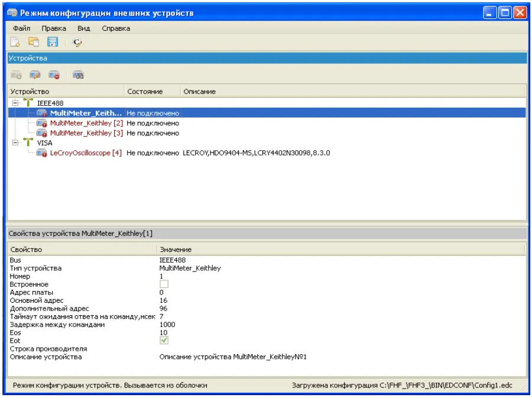
Task: Click Таймаут ожидания ответа value 7
Action: pos(161,316)
